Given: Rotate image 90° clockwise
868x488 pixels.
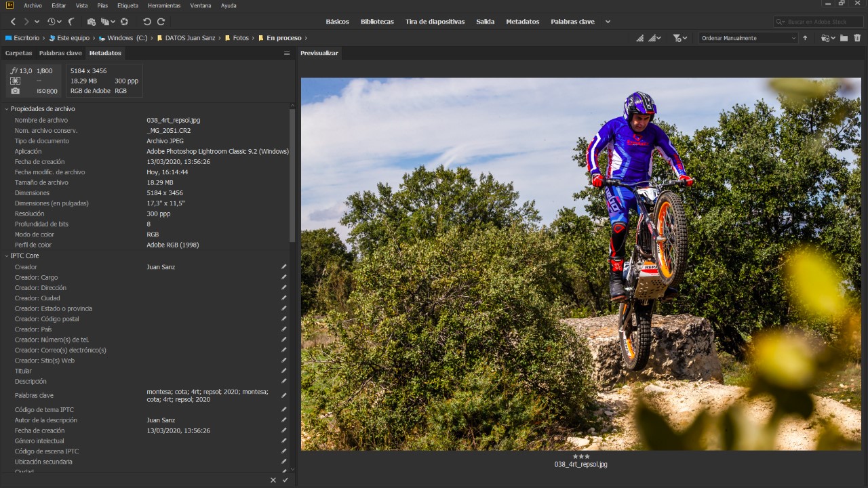Looking at the screenshot, I should [x=161, y=22].
